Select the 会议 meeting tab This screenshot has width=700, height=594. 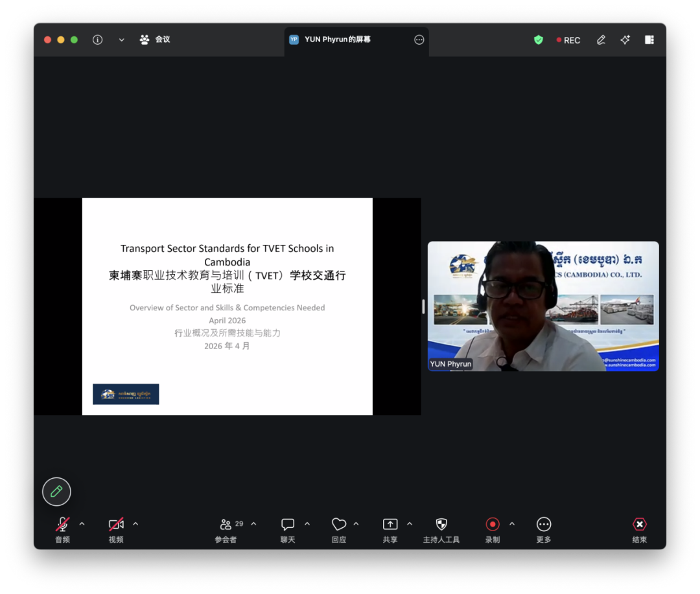pyautogui.click(x=155, y=40)
